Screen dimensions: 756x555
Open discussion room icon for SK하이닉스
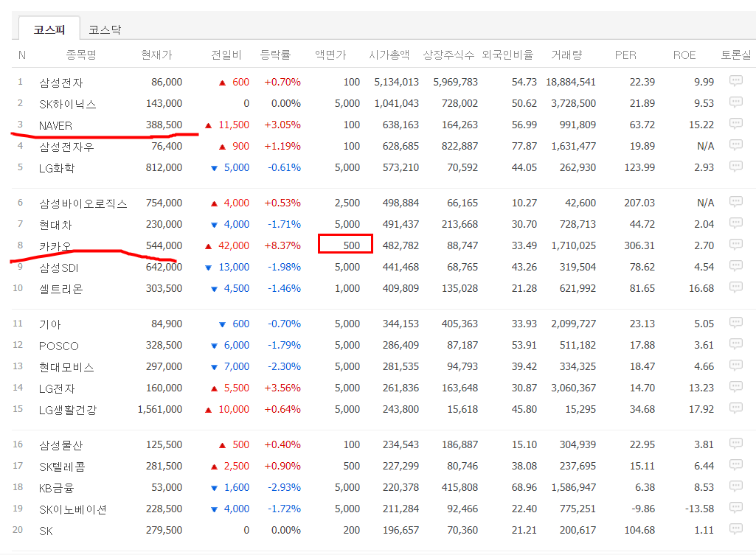736,102
